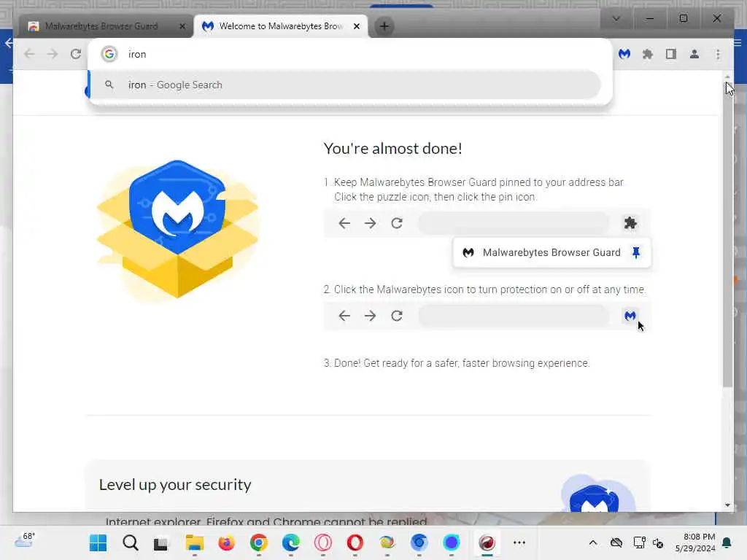747x560 pixels.
Task: Click the address bar containing 'iron'
Action: tap(350, 54)
